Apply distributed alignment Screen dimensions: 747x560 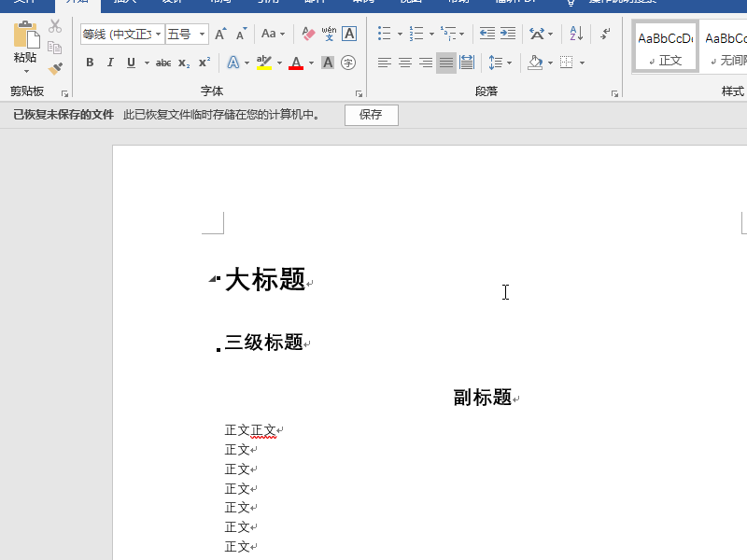point(467,63)
